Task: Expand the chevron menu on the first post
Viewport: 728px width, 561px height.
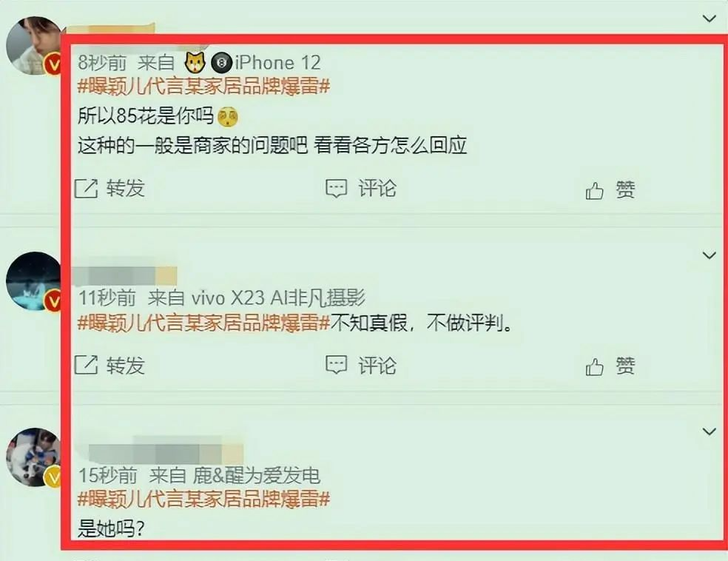Action: point(709,19)
